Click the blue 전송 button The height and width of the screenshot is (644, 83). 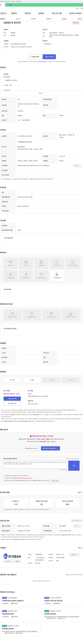(x=74, y=466)
